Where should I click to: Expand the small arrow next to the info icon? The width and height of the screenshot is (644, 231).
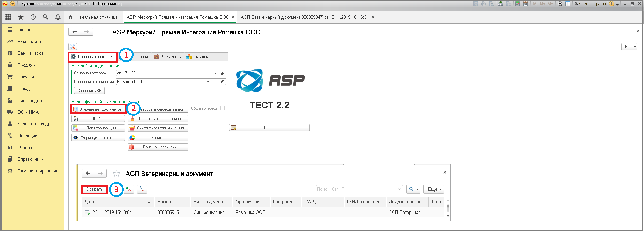click(x=617, y=4)
